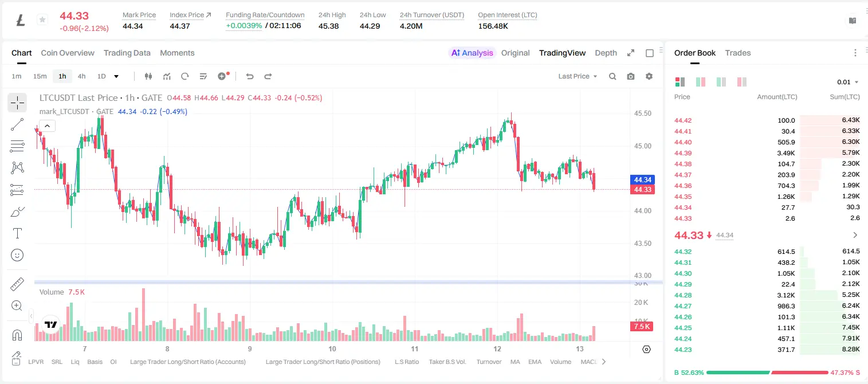Expand more timeframes arrow next to 1D
The image size is (868, 384).
pos(117,76)
